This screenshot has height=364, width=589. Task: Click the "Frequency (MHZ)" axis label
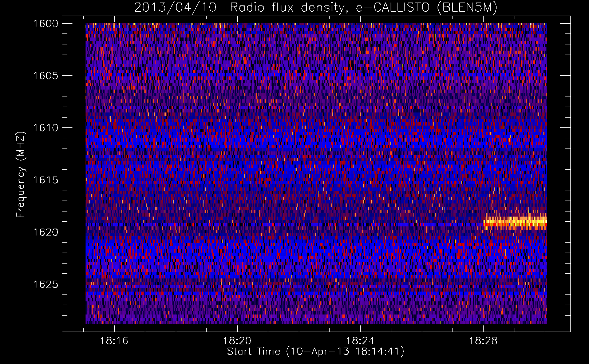21,175
